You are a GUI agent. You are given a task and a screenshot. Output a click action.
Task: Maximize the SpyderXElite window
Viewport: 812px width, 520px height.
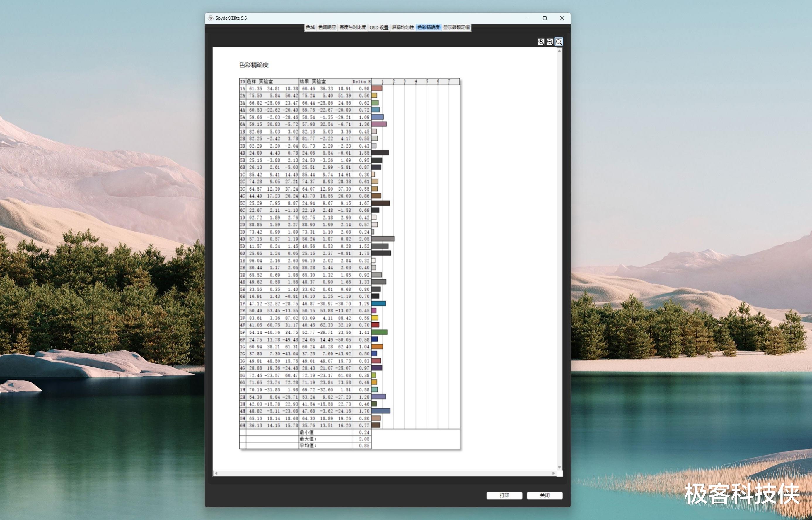(x=545, y=18)
